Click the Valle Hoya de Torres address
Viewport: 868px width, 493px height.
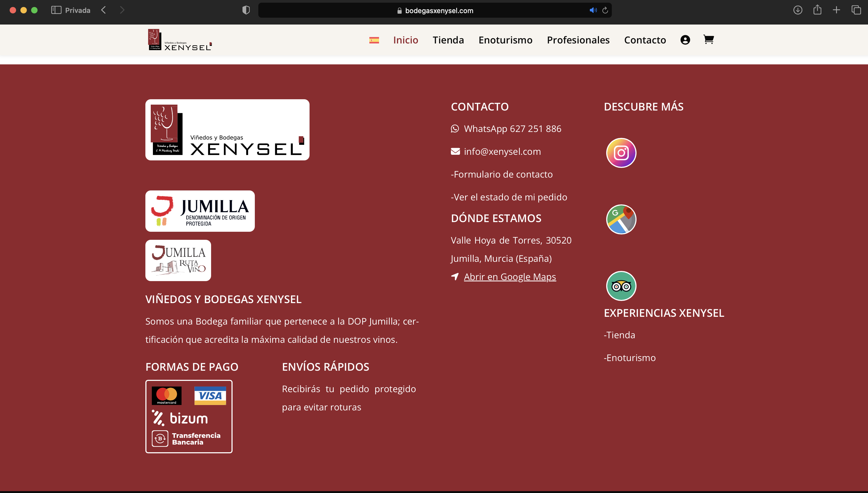tap(511, 240)
